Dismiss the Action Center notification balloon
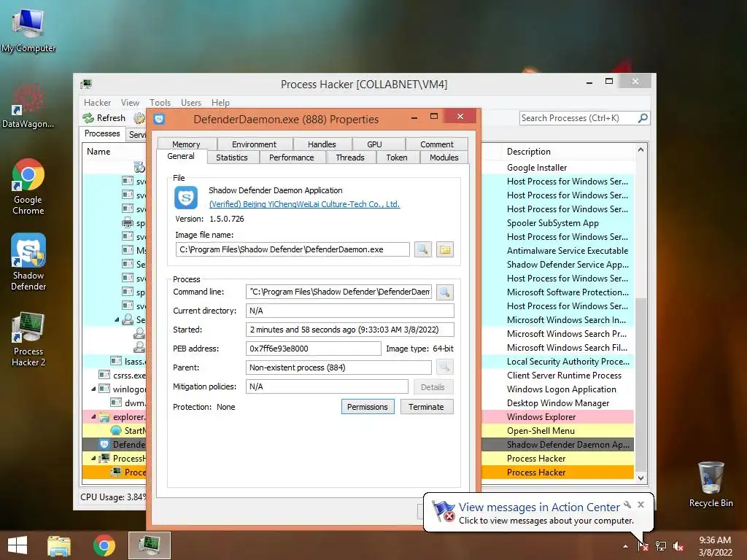This screenshot has width=747, height=560. tap(640, 505)
